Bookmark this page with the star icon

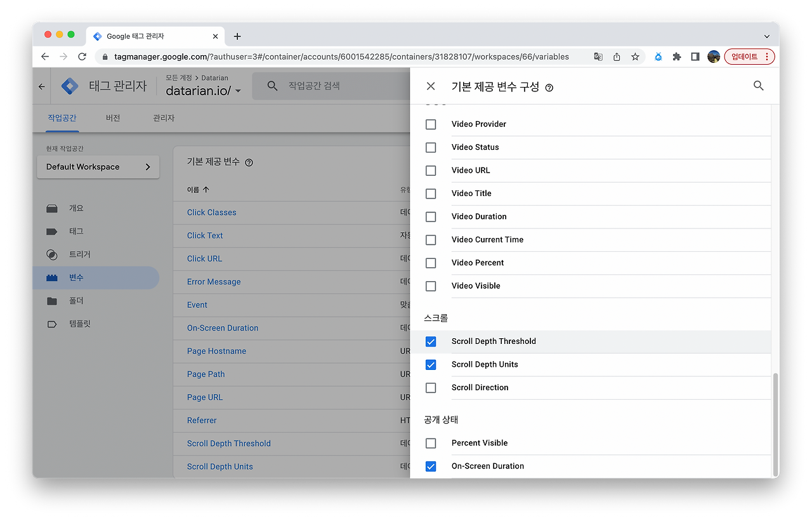coord(635,56)
